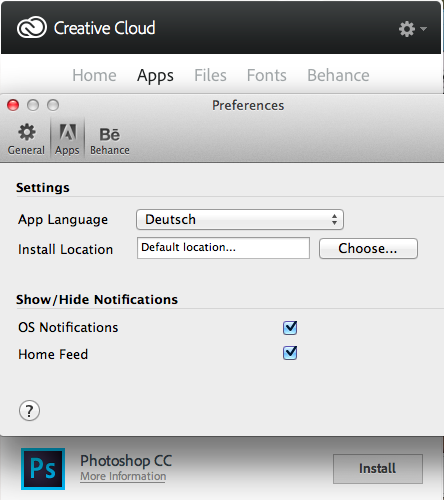Select the Apps preferences Adobe icon

(x=68, y=132)
